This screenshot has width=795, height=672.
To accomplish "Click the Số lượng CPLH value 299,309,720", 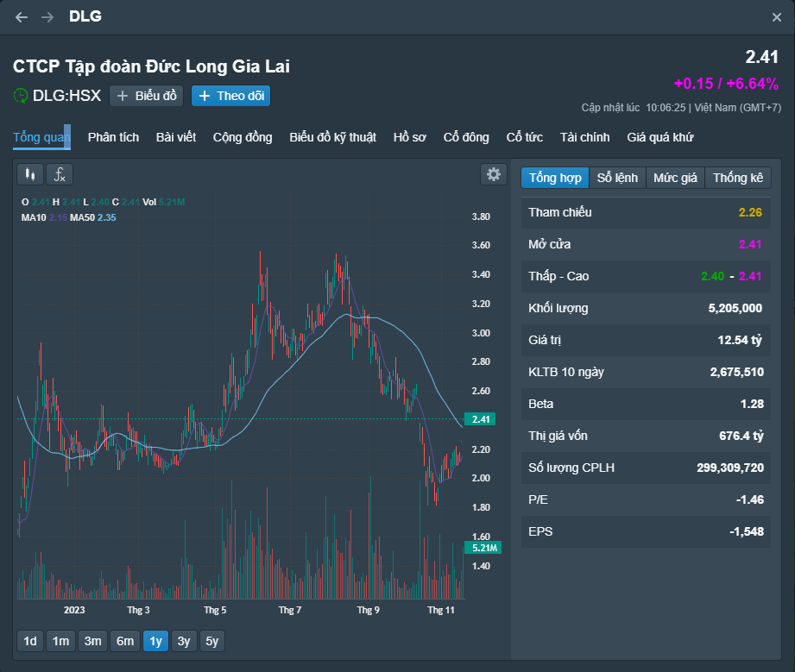I will click(x=730, y=468).
